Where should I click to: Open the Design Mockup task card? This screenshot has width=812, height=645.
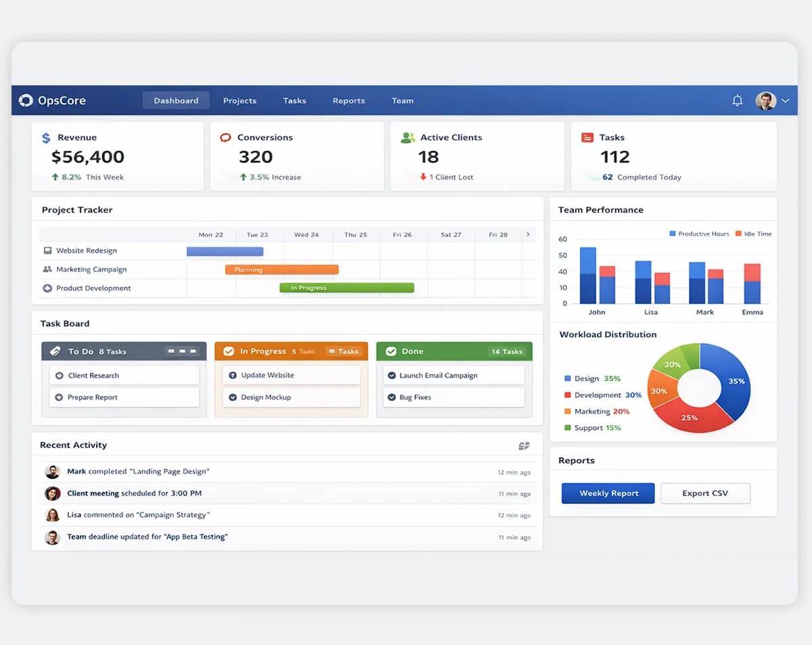292,397
